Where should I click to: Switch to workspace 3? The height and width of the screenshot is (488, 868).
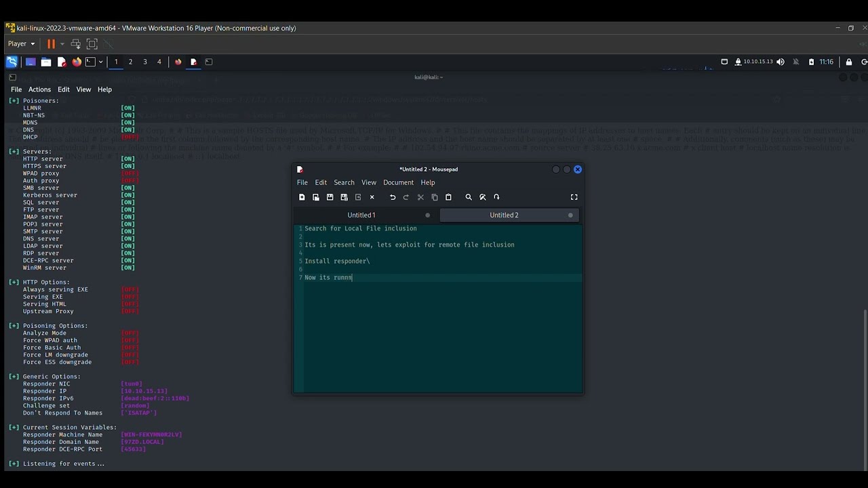[144, 62]
